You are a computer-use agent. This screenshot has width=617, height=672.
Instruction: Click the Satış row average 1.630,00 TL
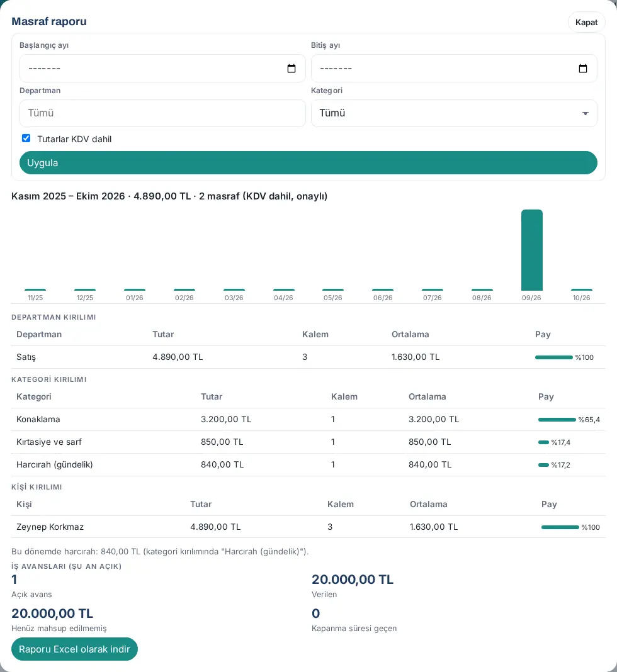416,357
